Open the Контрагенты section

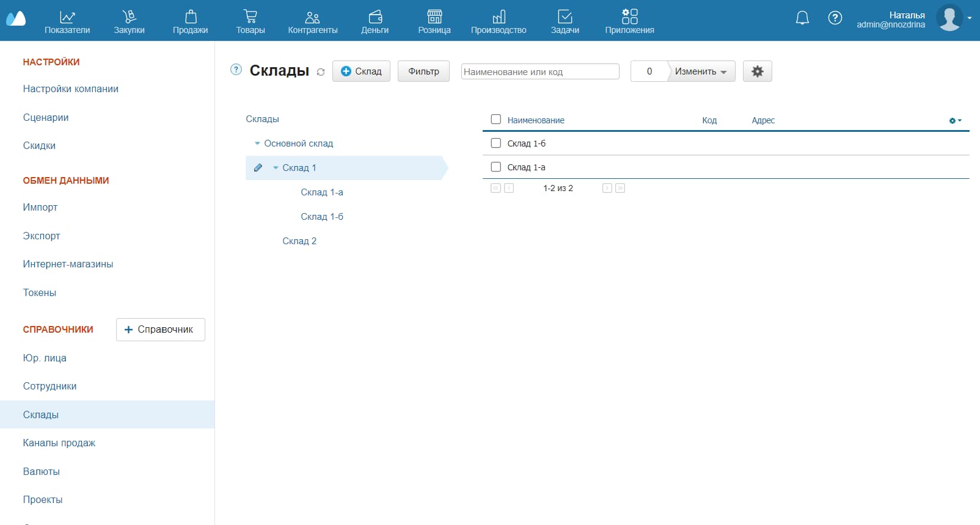(312, 21)
